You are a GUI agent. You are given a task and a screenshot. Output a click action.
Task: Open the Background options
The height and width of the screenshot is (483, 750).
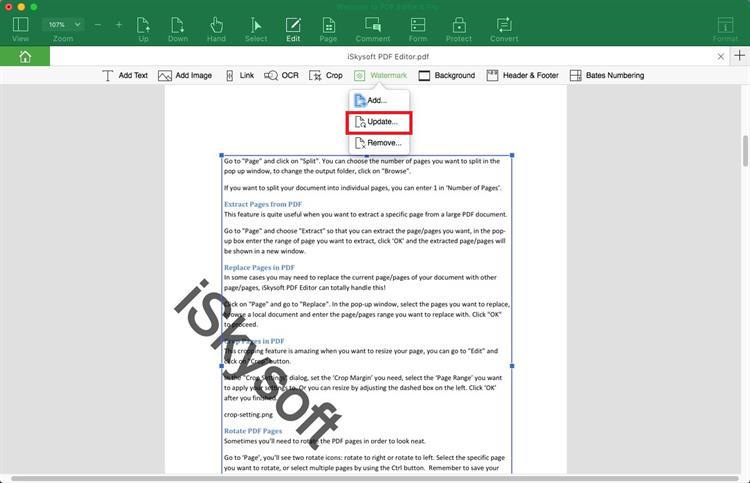pyautogui.click(x=447, y=76)
